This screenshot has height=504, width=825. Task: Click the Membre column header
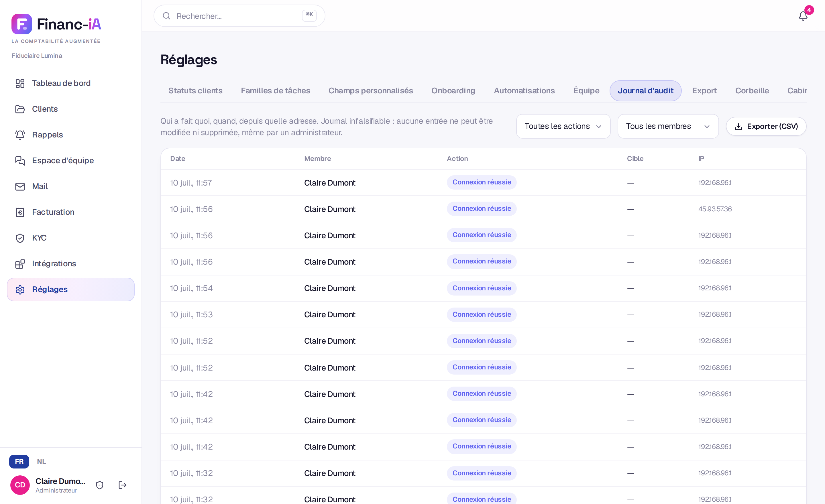pyautogui.click(x=317, y=159)
